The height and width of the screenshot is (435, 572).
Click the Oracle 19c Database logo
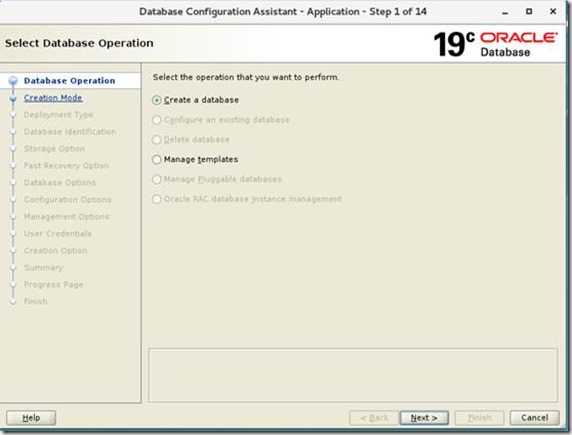[495, 44]
